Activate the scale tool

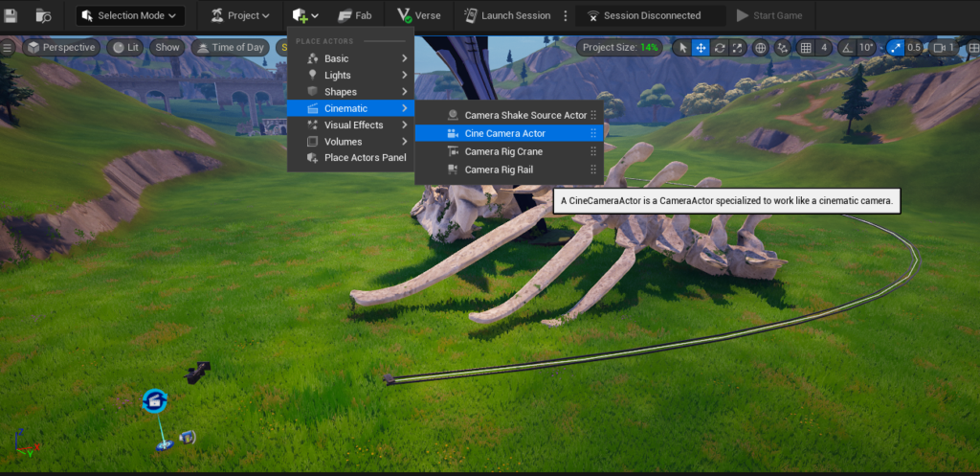737,48
